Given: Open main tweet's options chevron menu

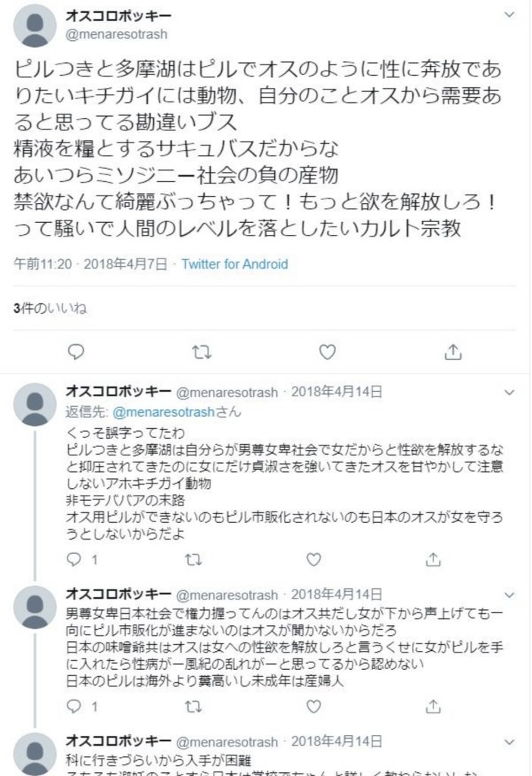Looking at the screenshot, I should [x=509, y=15].
